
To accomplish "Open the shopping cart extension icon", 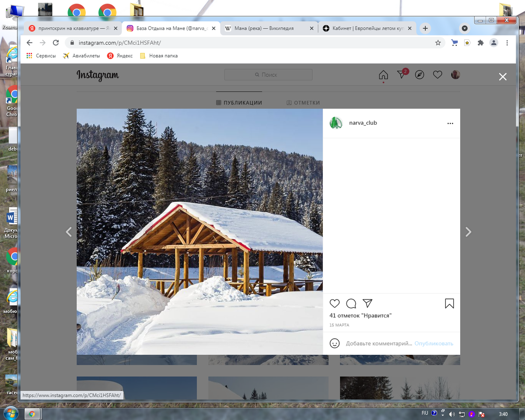I will (x=455, y=43).
